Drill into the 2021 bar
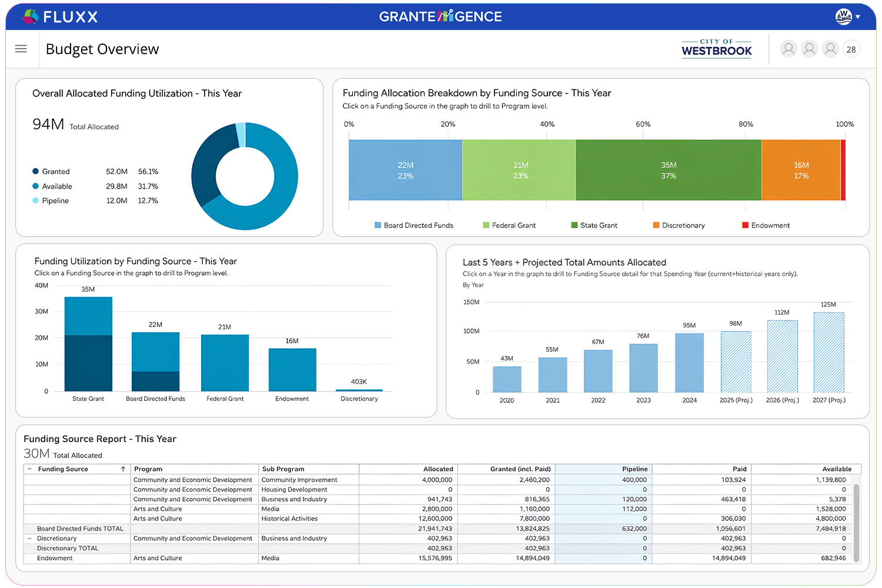 coord(553,375)
